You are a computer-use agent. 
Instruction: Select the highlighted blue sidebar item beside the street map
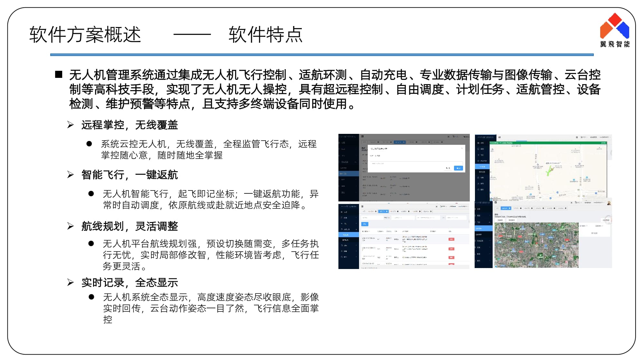482,167
